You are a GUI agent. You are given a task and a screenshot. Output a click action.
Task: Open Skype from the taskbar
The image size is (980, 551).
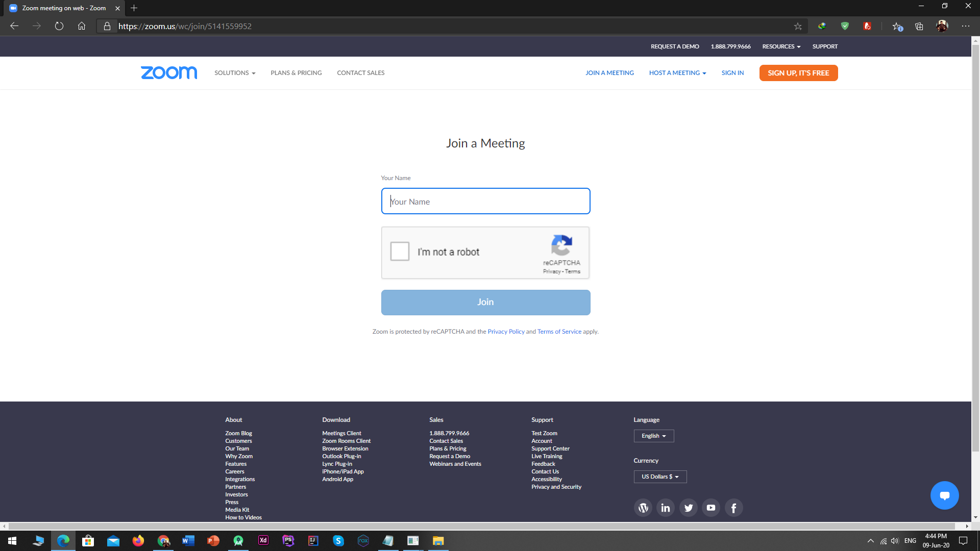pyautogui.click(x=338, y=541)
